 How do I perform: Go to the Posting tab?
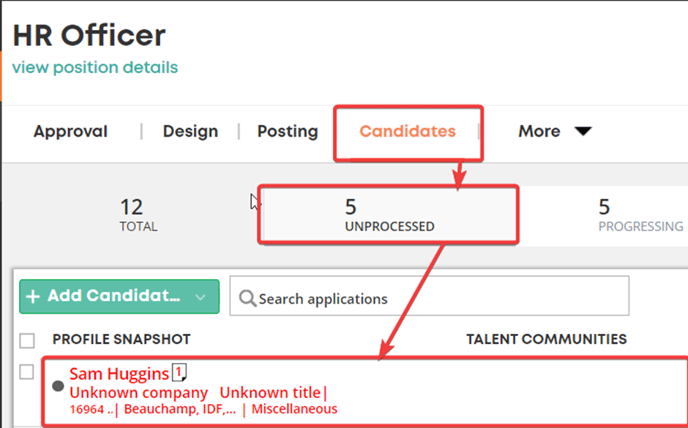click(287, 131)
